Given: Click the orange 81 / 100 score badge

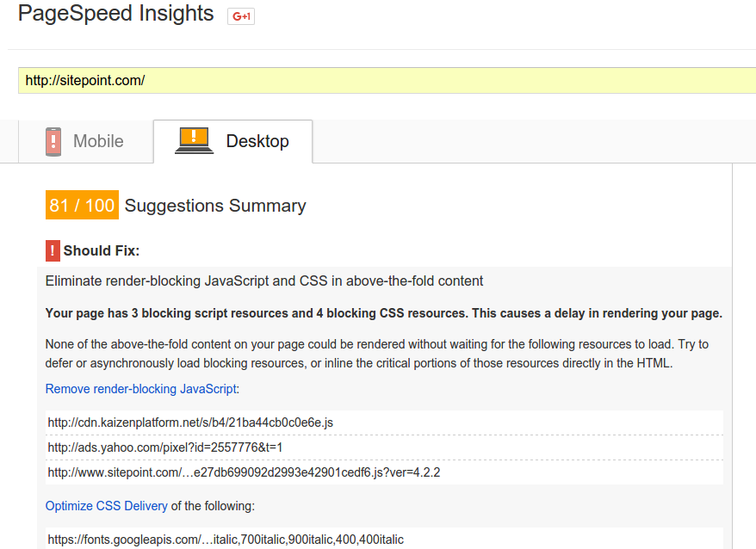Looking at the screenshot, I should tap(82, 206).
